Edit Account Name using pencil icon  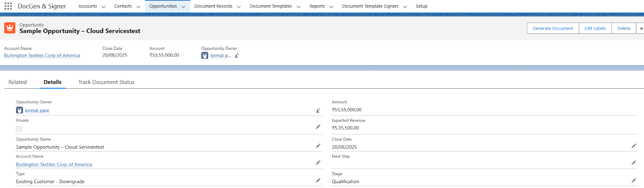point(318,163)
